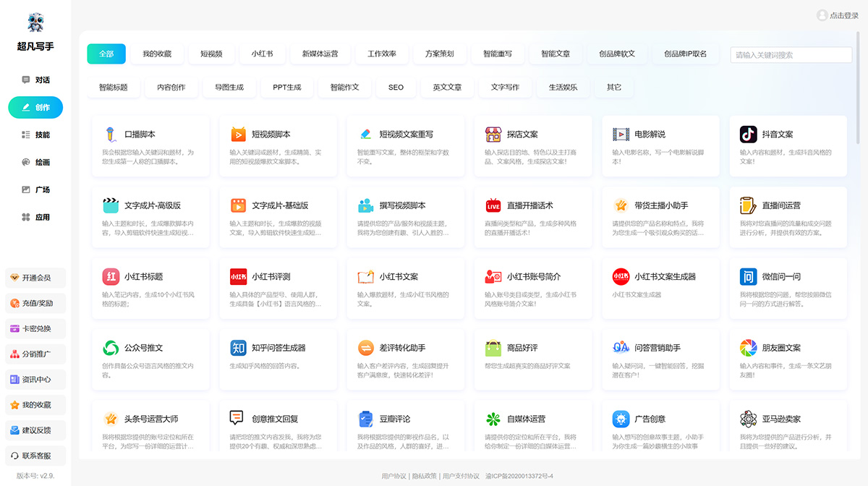This screenshot has height=486, width=868.
Task: Click the keyword search input field
Action: click(x=791, y=54)
